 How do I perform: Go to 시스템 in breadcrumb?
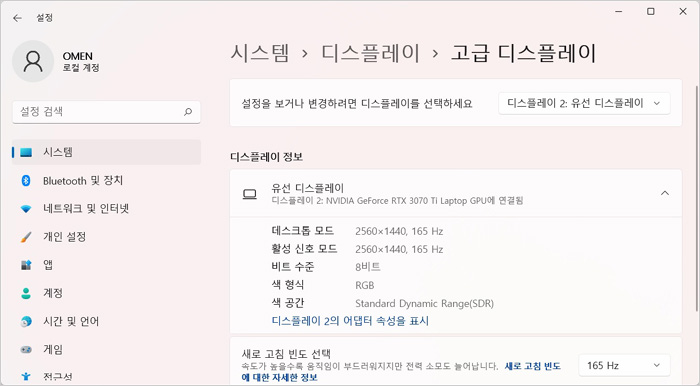tap(260, 53)
